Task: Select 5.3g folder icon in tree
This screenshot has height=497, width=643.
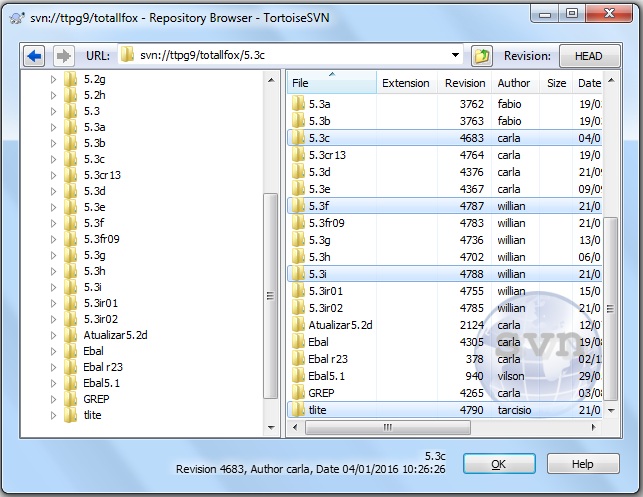Action: coord(71,255)
